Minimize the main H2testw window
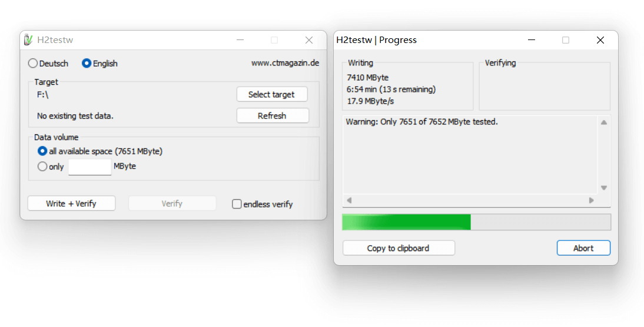 240,40
